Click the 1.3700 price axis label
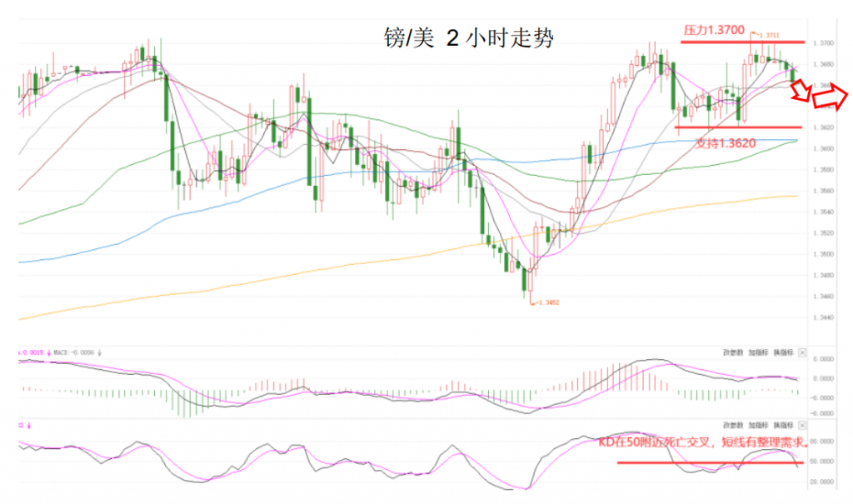This screenshot has height=504, width=853. [x=822, y=43]
